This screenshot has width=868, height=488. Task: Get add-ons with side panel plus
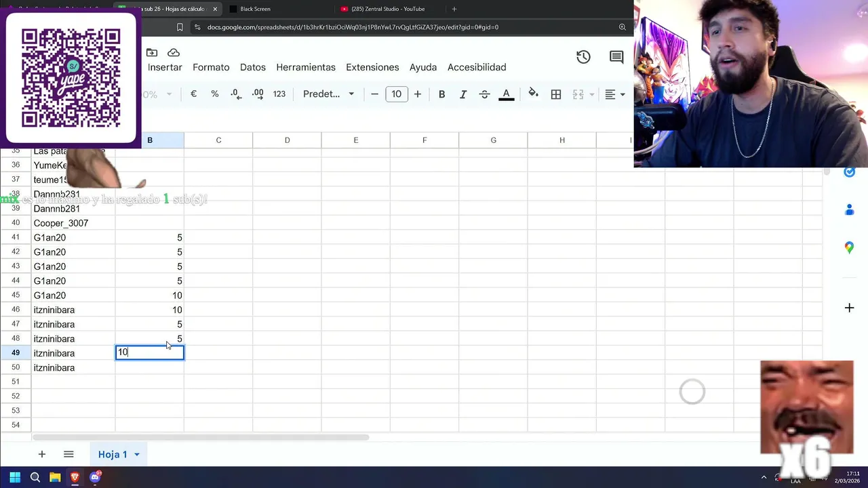(x=849, y=308)
